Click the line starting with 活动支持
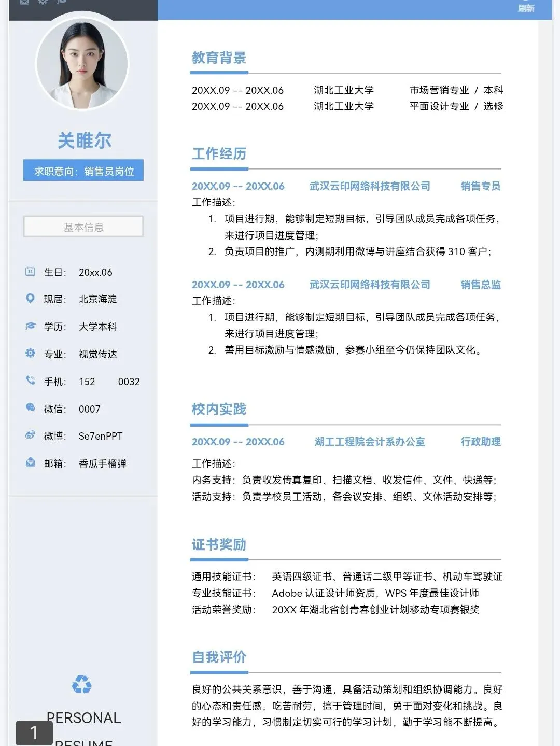This screenshot has width=560, height=746. (x=345, y=497)
